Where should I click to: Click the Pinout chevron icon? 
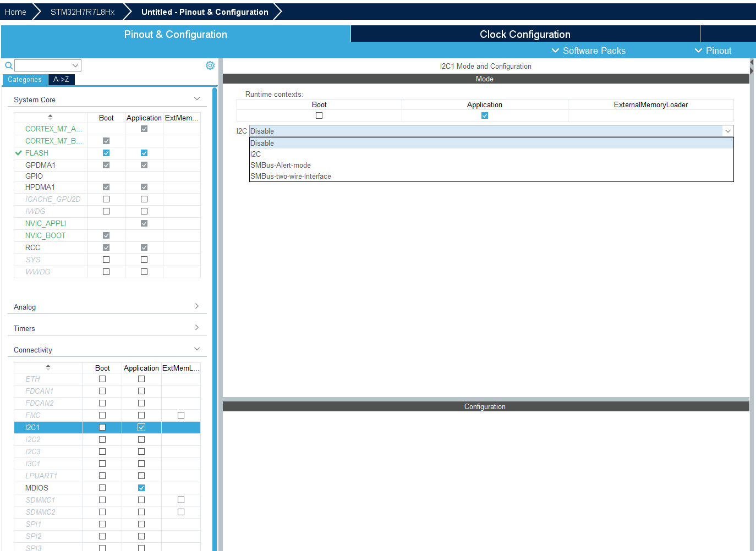[698, 51]
